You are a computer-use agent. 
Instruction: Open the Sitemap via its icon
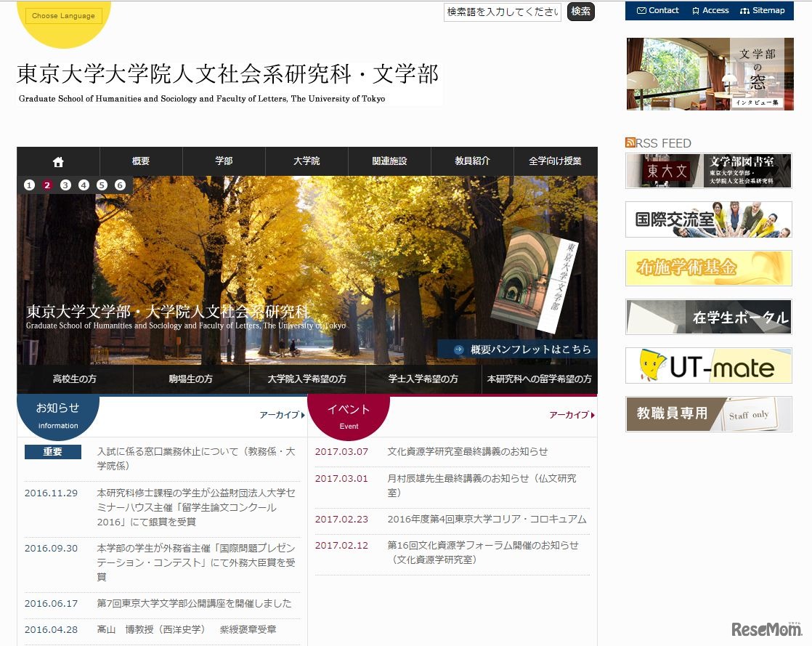pos(763,10)
